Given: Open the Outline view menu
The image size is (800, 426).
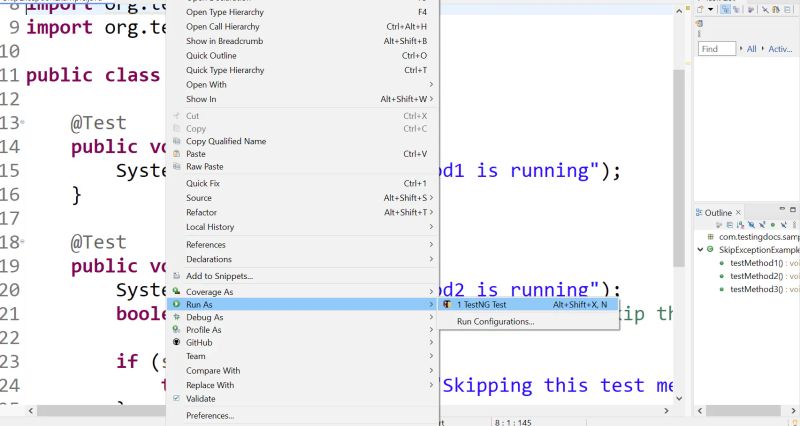Looking at the screenshot, I should 794,225.
